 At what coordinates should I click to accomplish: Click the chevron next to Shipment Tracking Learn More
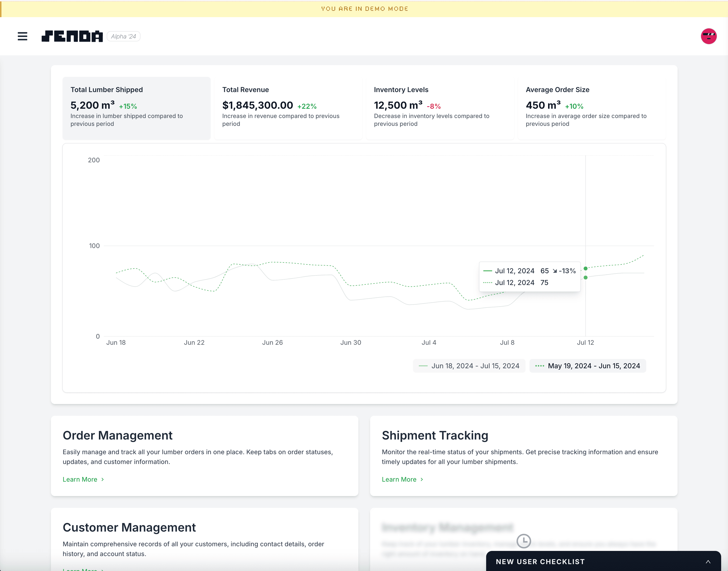click(x=422, y=479)
